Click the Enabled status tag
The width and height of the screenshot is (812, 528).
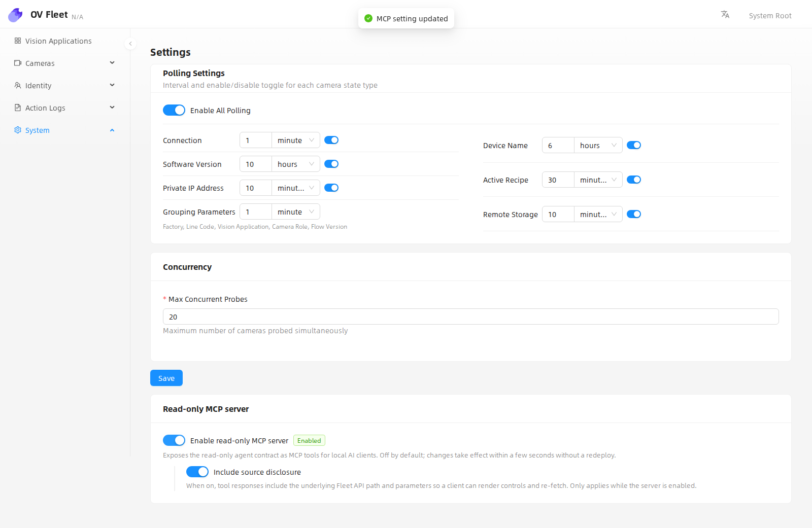pyautogui.click(x=309, y=440)
